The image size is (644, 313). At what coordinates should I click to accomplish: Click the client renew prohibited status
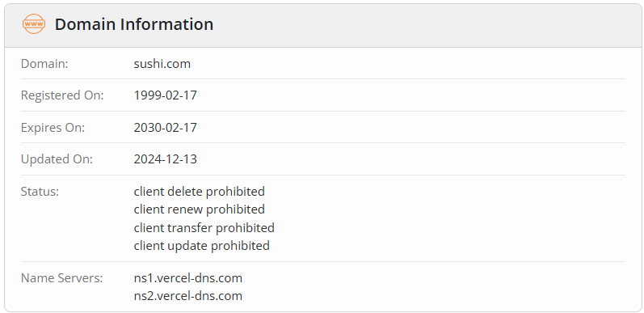pos(200,209)
